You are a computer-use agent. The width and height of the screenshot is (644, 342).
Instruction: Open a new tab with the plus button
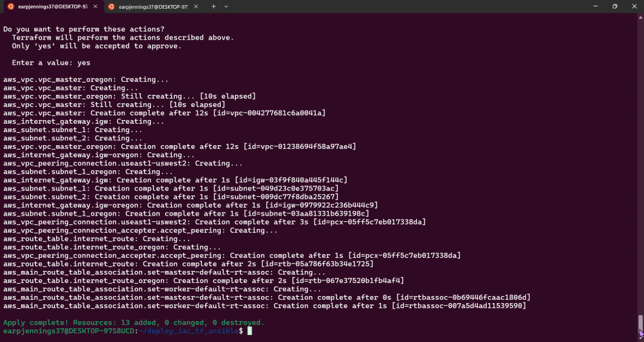tap(213, 6)
